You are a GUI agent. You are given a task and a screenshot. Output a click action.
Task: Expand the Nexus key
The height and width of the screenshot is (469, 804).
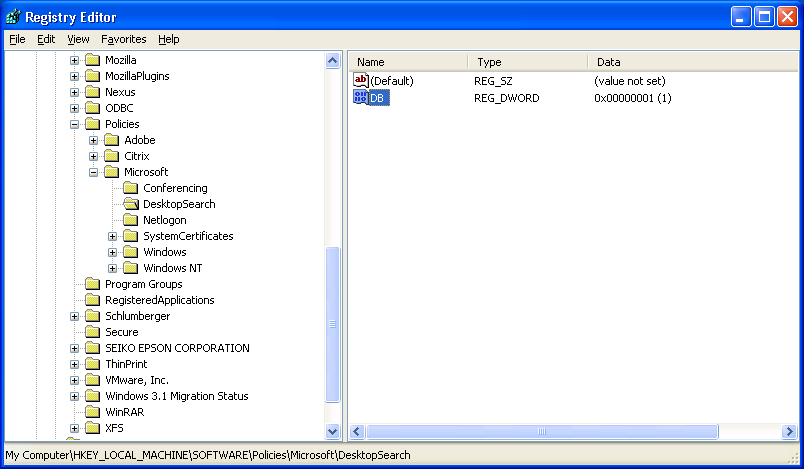[74, 92]
